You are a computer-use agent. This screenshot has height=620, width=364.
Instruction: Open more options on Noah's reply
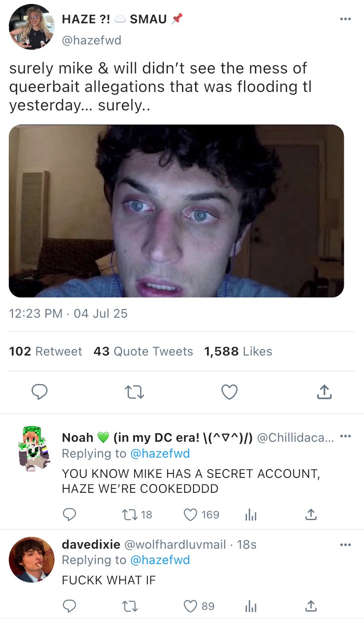coord(346,437)
